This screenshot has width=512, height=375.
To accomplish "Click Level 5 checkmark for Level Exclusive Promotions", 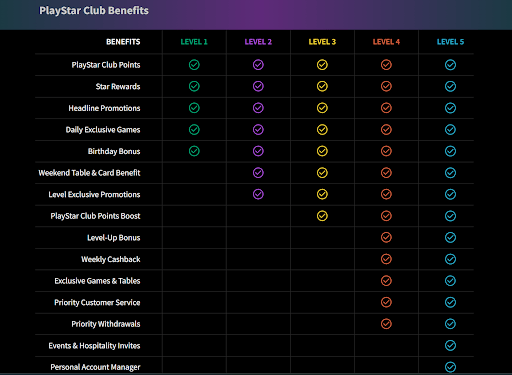I will click(450, 194).
